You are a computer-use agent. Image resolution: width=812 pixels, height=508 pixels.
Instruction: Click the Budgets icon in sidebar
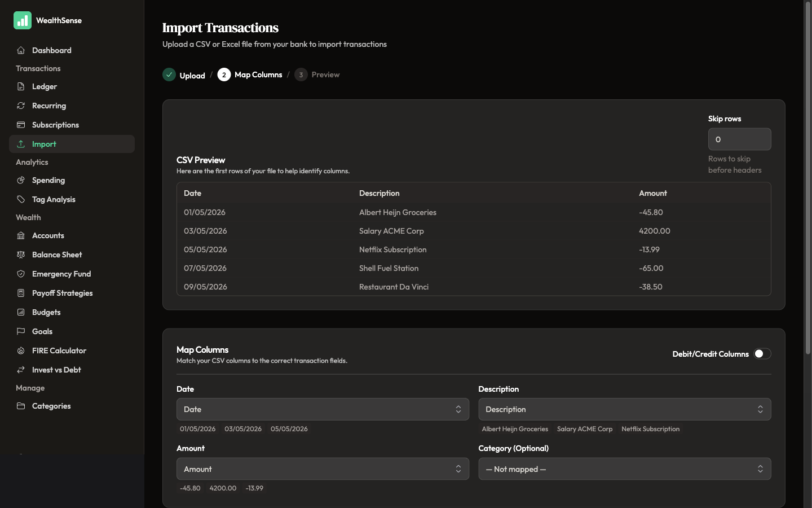(x=21, y=312)
